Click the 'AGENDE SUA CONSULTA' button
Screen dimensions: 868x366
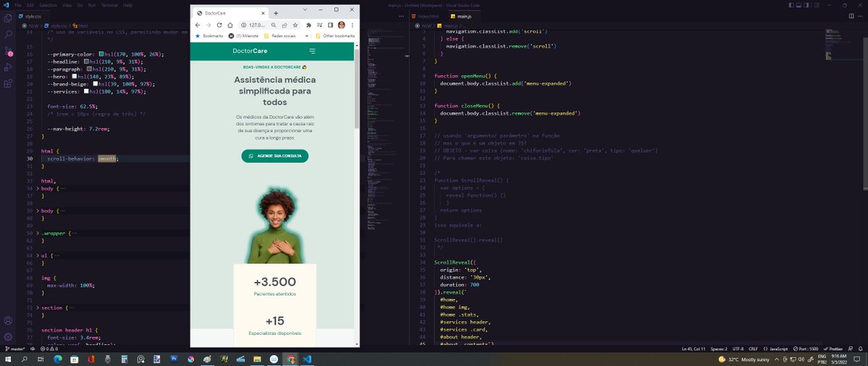tap(275, 156)
